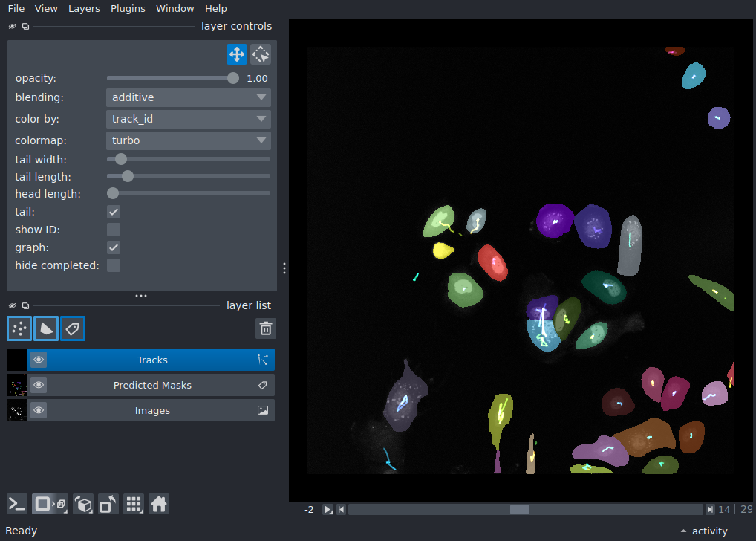Select the Tracks layer row
The image size is (756, 541).
(151, 360)
